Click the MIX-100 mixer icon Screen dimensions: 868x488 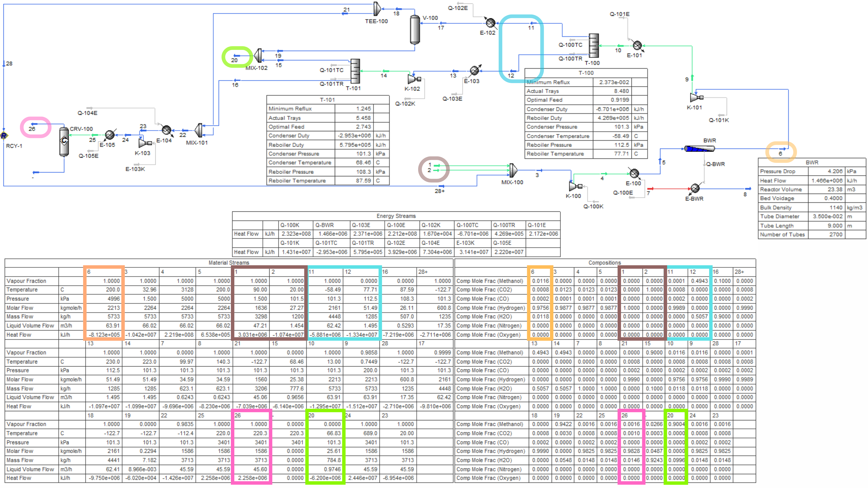point(513,170)
